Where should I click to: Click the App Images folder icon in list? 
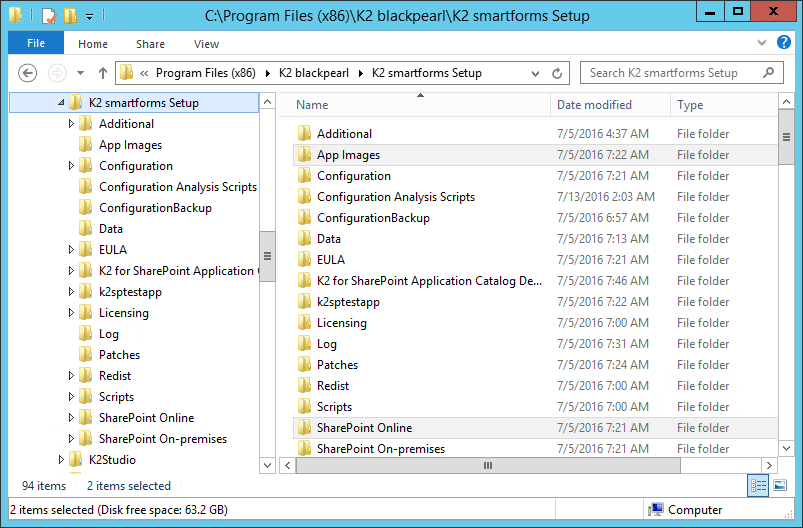[x=305, y=155]
